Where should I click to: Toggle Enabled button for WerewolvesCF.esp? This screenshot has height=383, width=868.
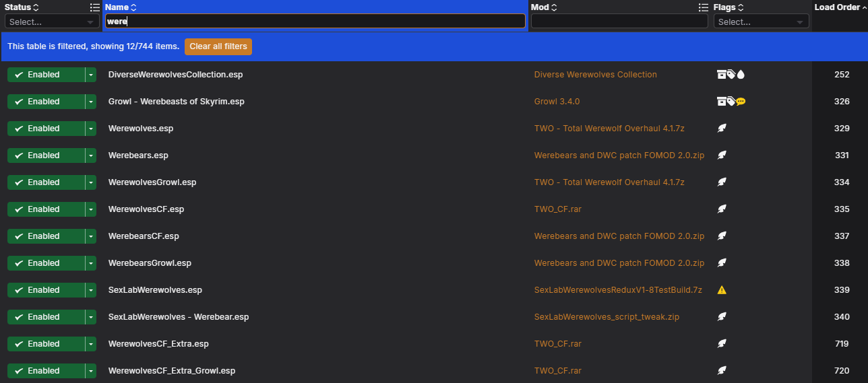(x=46, y=209)
